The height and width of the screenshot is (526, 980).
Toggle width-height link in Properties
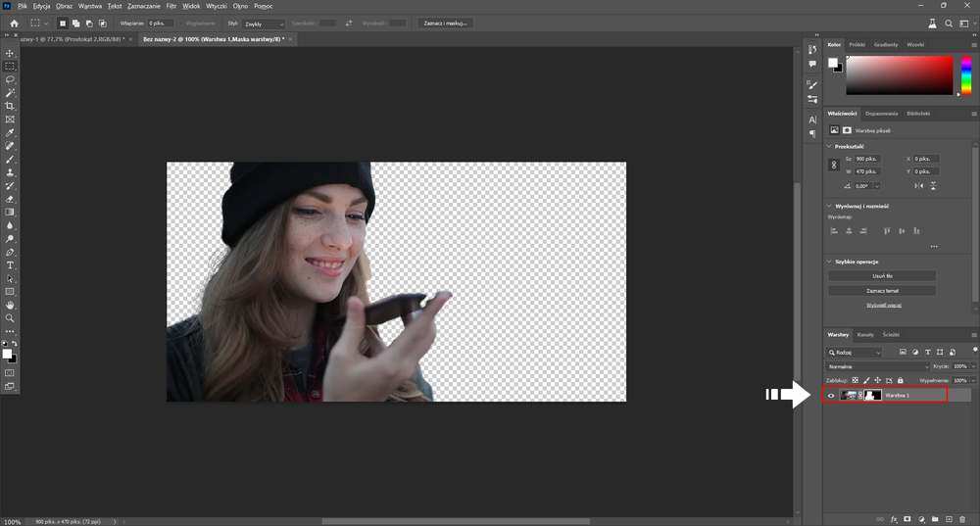click(x=834, y=165)
